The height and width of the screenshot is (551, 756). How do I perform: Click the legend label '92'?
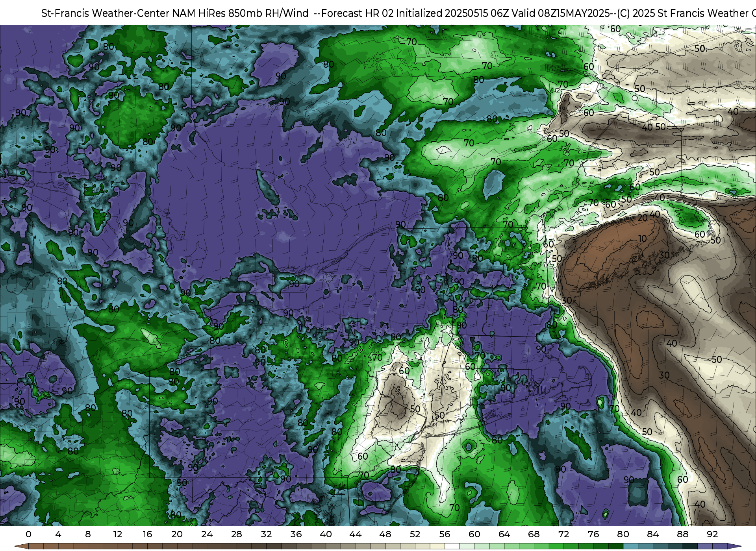pos(712,534)
